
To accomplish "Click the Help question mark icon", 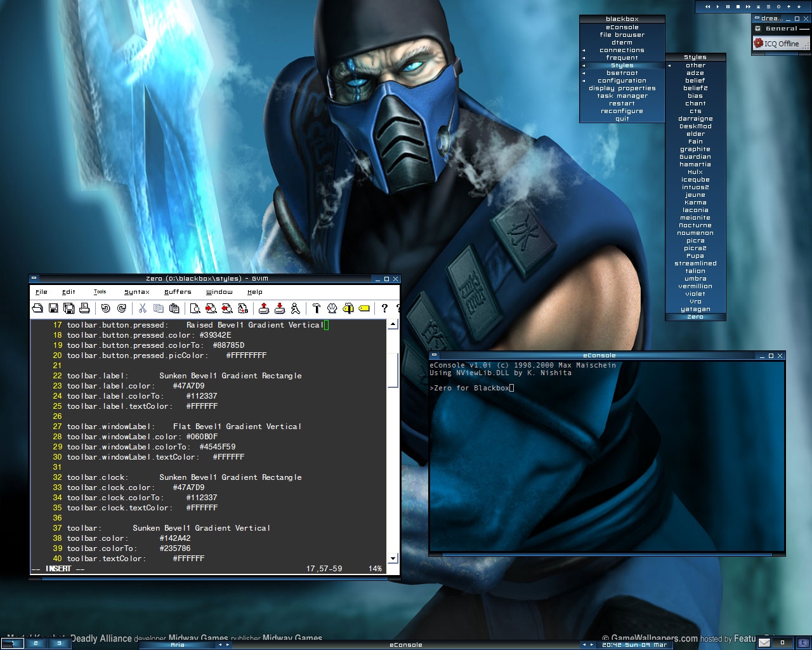I will pyautogui.click(x=384, y=308).
